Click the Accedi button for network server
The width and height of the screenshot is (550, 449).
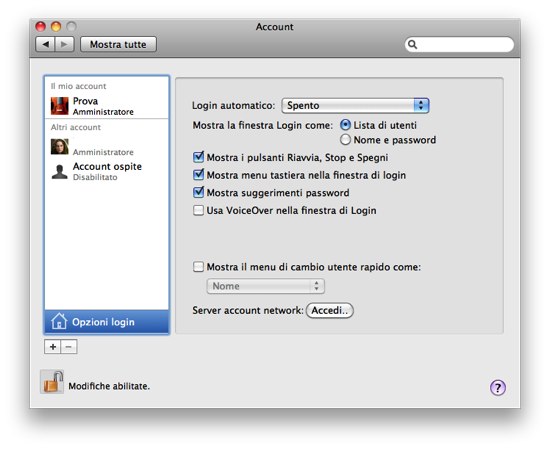330,310
